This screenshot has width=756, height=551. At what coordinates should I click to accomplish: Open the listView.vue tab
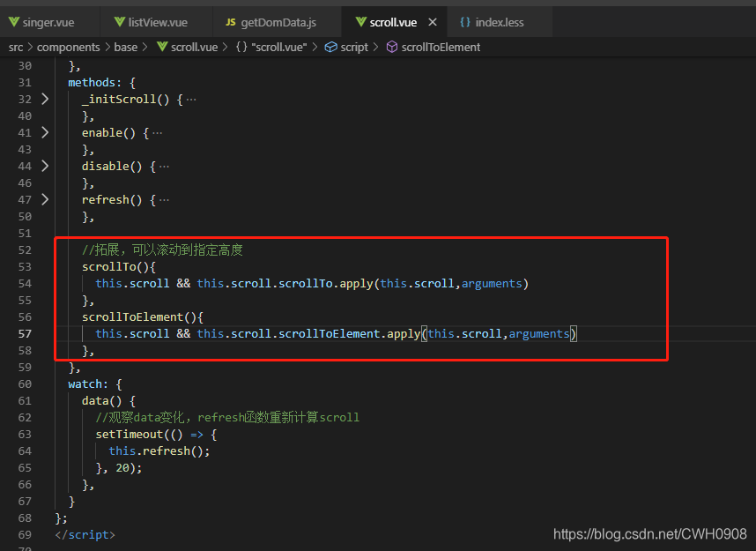point(156,22)
